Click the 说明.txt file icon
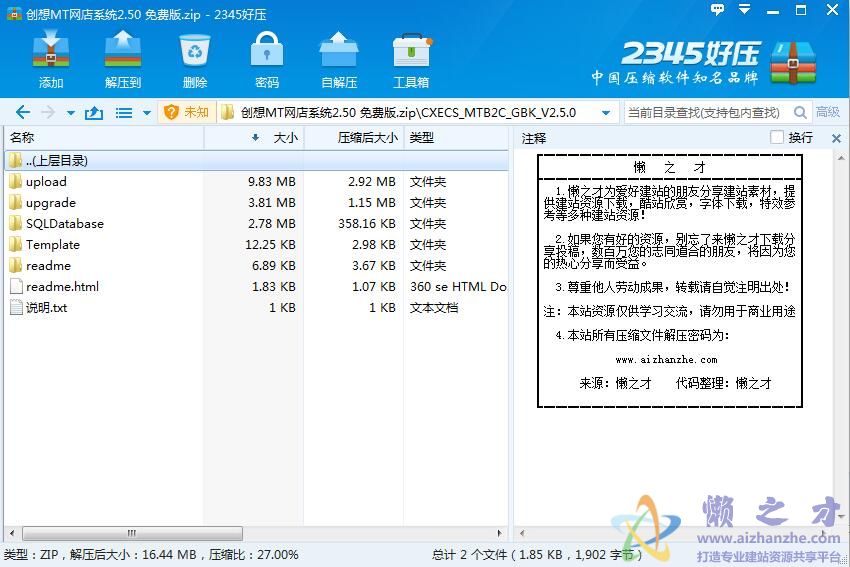Image resolution: width=850 pixels, height=567 pixels. click(16, 307)
